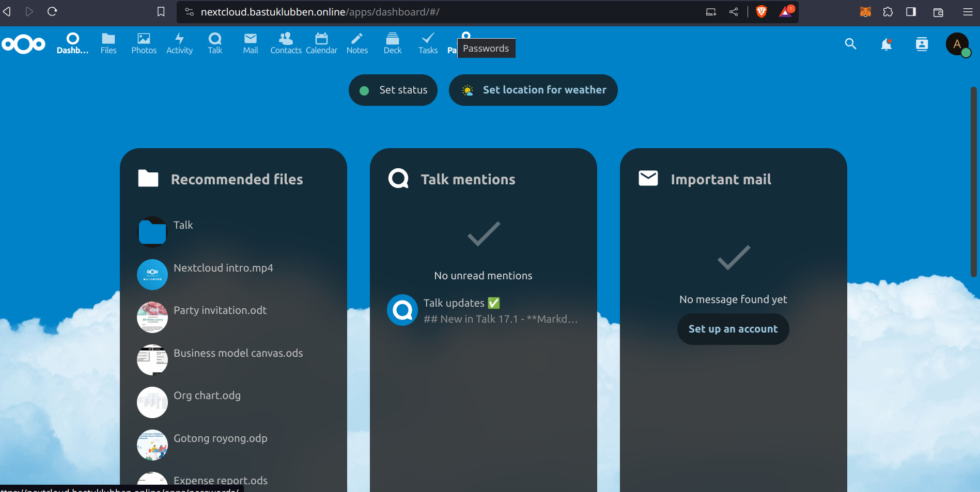Open the Activity app
The image size is (980, 492).
179,43
